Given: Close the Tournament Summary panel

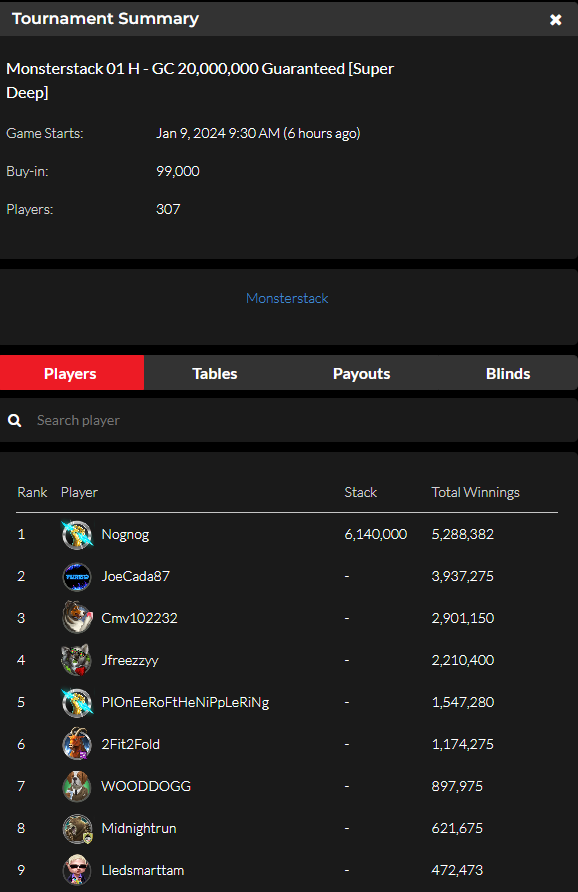Looking at the screenshot, I should (x=555, y=20).
